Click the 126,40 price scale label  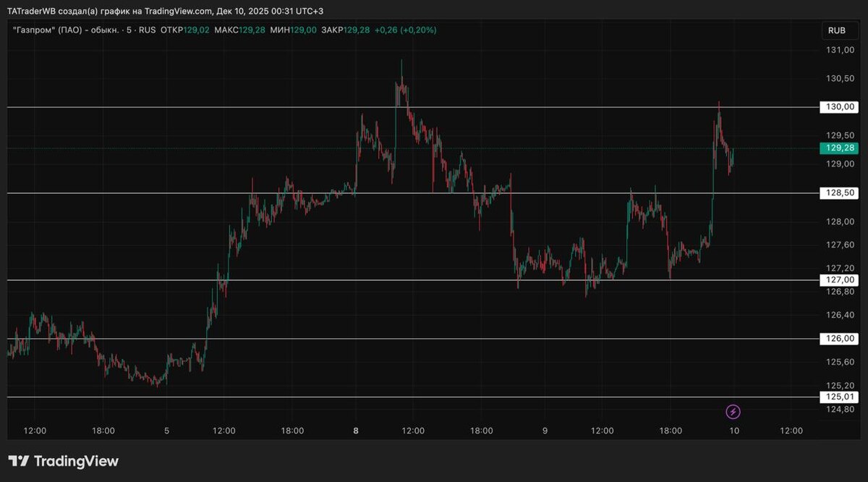click(841, 315)
